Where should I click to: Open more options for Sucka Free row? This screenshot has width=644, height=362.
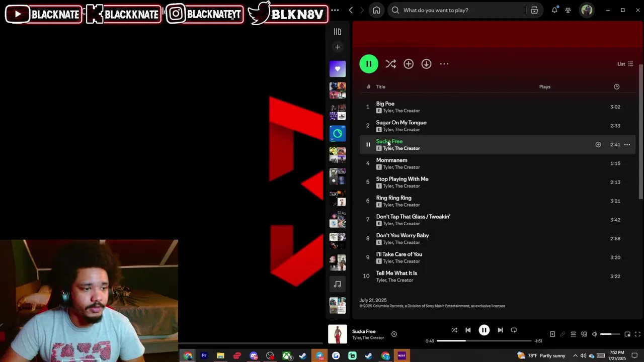627,145
